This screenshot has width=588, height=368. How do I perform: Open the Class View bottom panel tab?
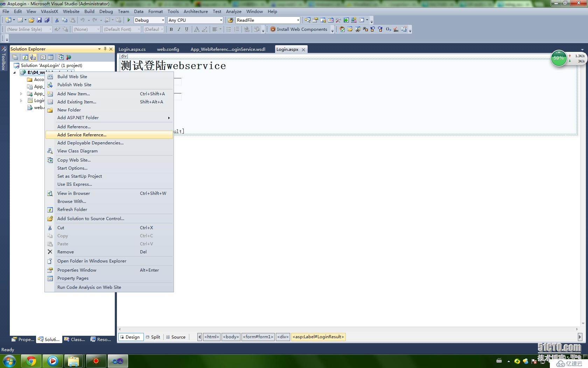(x=75, y=339)
